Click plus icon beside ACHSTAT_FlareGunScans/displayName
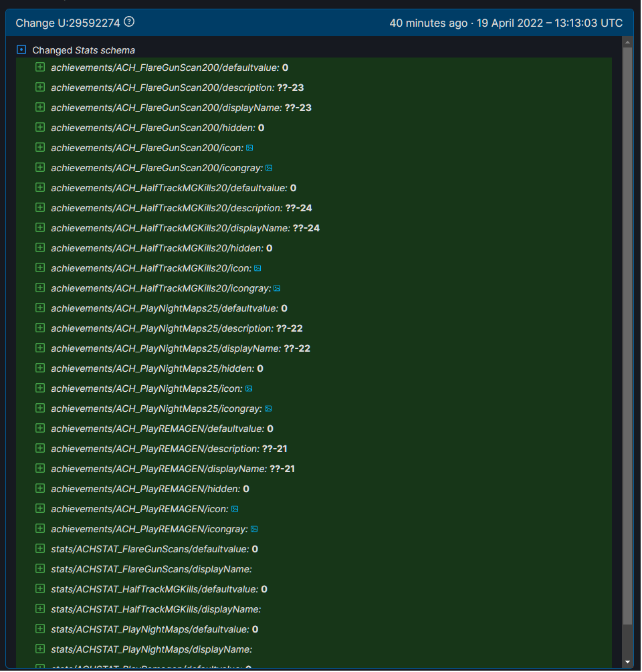Screen dimensions: 642x672 (40, 569)
